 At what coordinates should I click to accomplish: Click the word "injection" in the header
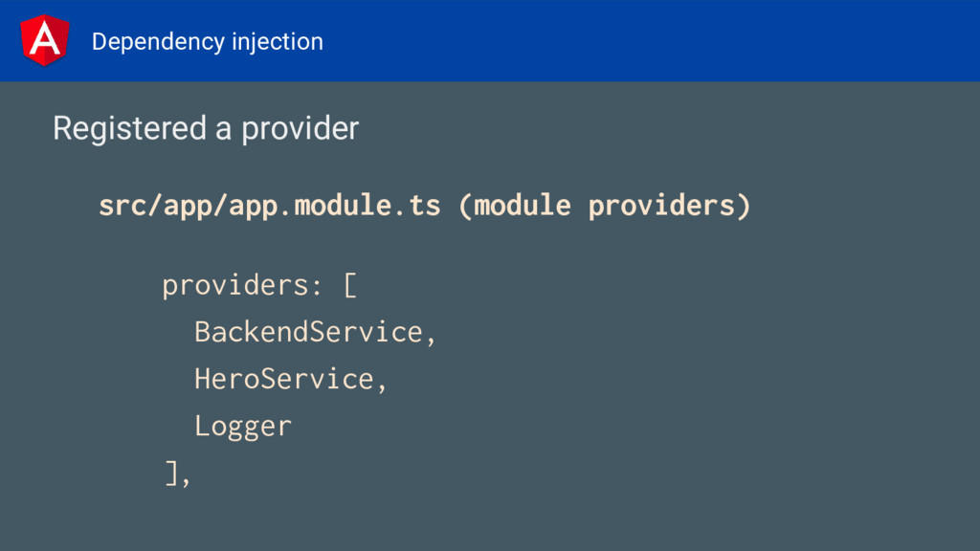(x=278, y=42)
